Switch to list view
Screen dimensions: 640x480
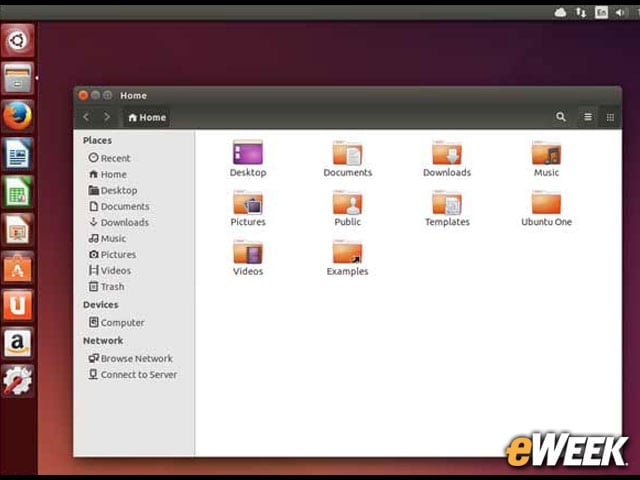588,117
